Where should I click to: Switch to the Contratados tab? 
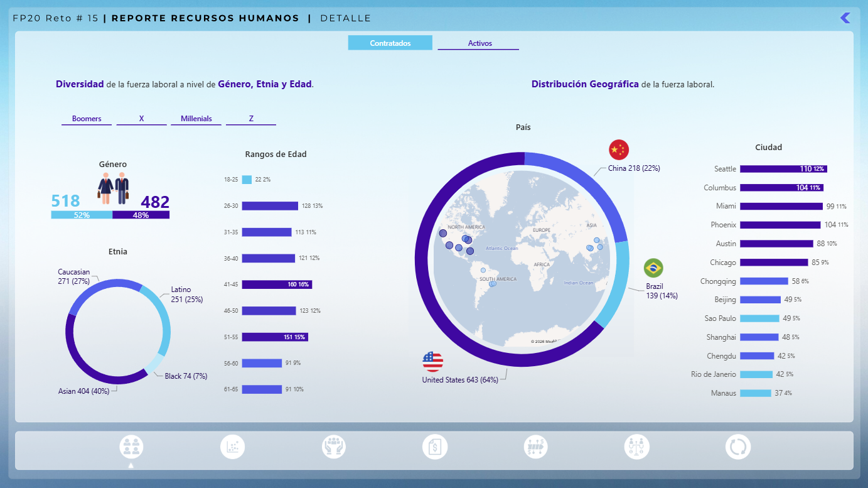(x=390, y=43)
